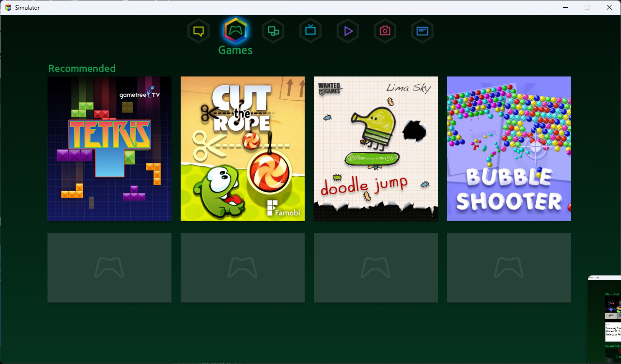Image resolution: width=621 pixels, height=364 pixels.
Task: Select empty game placeholder under Tetris
Action: tap(109, 268)
